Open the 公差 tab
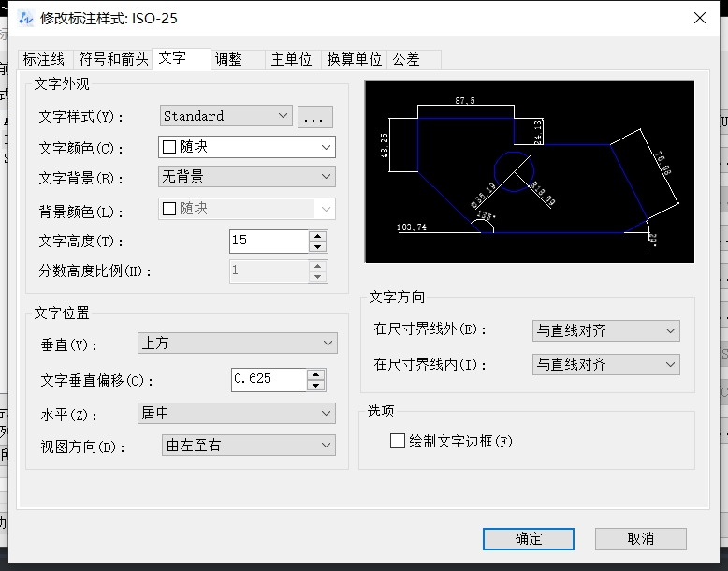The height and width of the screenshot is (571, 728). pos(406,59)
